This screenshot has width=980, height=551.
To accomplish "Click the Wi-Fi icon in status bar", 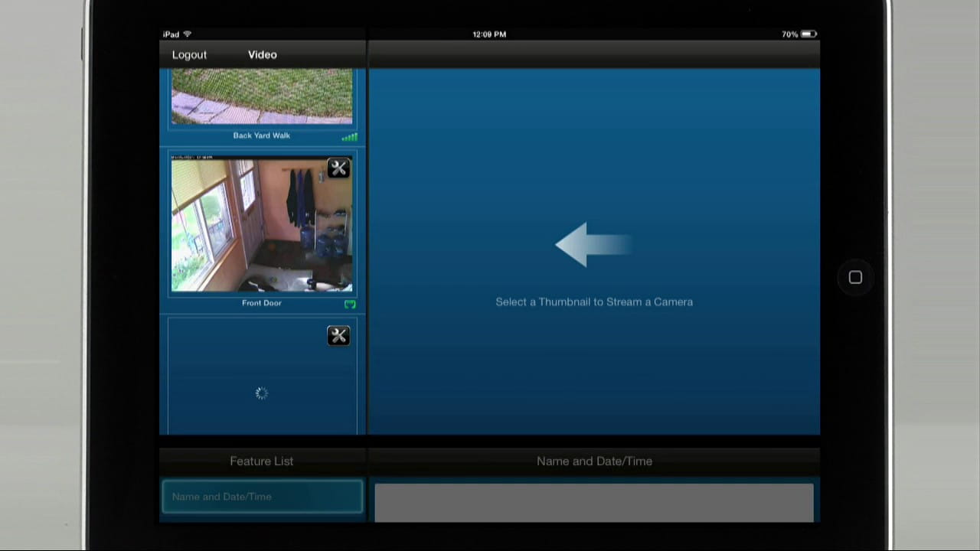I will [x=188, y=34].
